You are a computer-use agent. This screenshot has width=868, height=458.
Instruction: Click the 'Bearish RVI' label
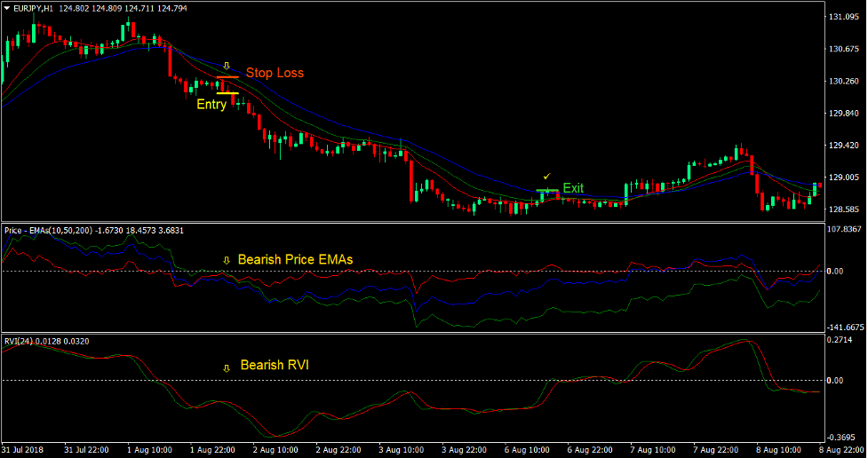click(x=275, y=365)
